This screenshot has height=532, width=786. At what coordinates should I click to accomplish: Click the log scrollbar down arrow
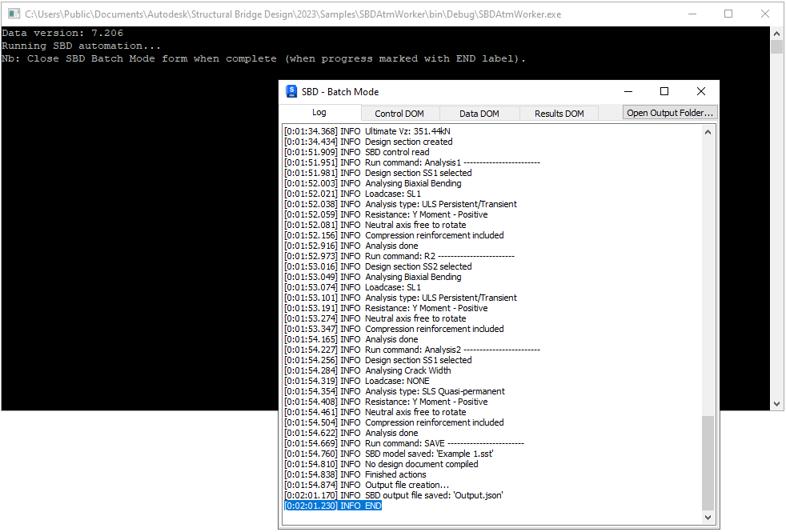pyautogui.click(x=708, y=518)
